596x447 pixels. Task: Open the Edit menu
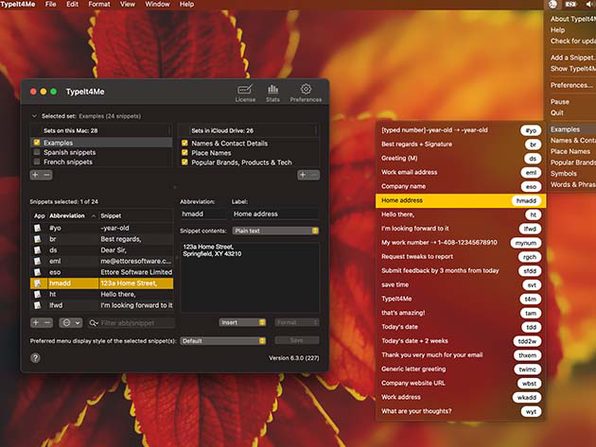point(72,4)
